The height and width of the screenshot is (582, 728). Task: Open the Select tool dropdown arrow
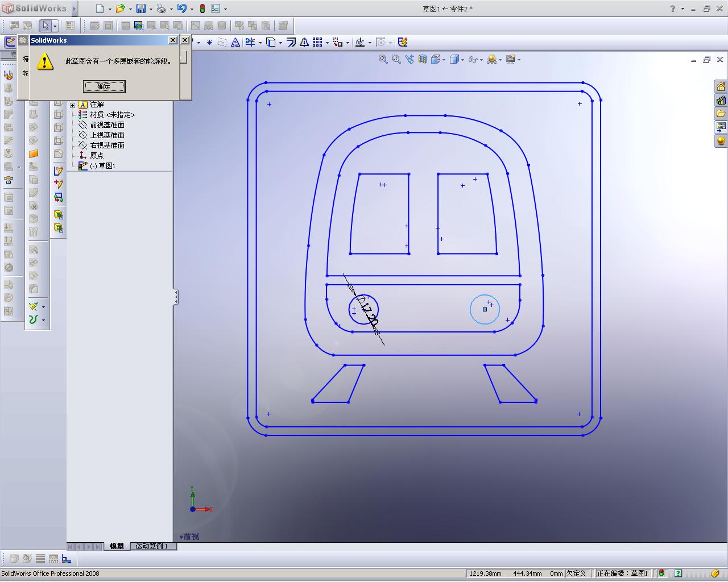(x=55, y=26)
